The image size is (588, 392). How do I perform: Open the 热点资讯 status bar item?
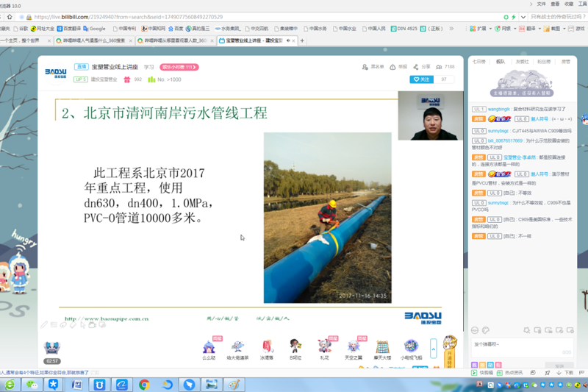509,372
